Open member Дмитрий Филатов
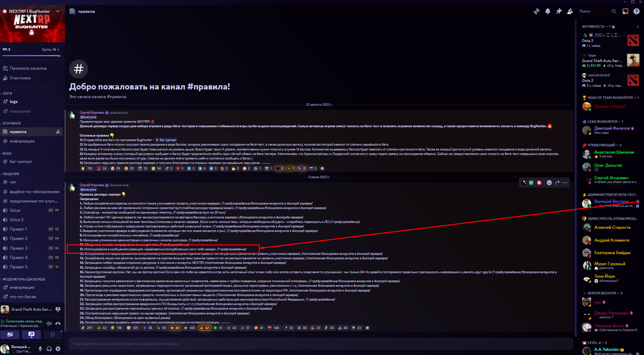This screenshot has height=355, width=644. (611, 130)
